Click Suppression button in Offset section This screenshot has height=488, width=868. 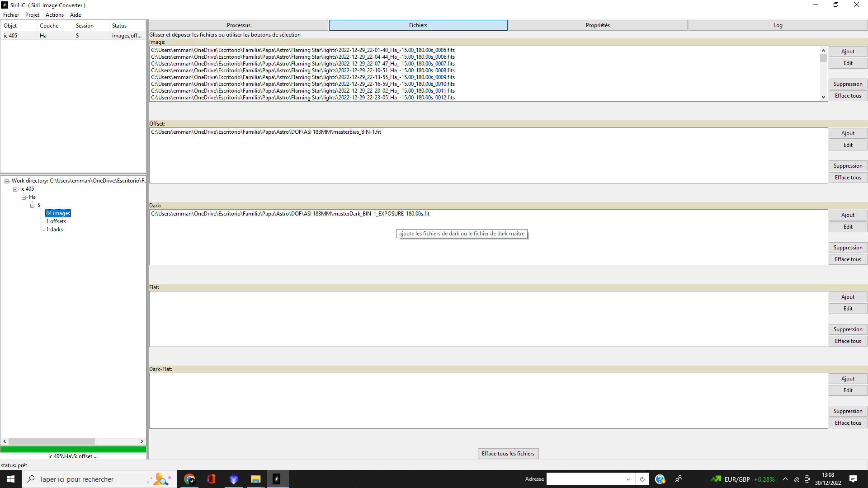click(847, 166)
